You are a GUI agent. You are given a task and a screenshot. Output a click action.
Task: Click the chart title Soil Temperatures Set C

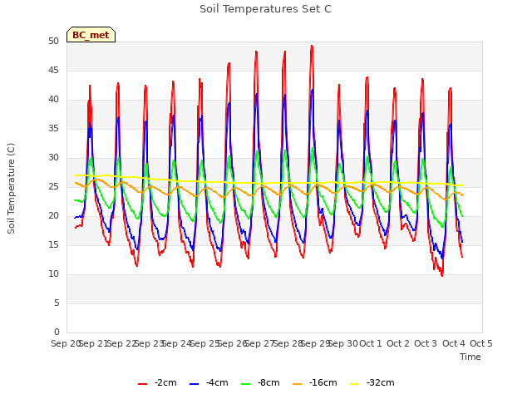tap(266, 9)
